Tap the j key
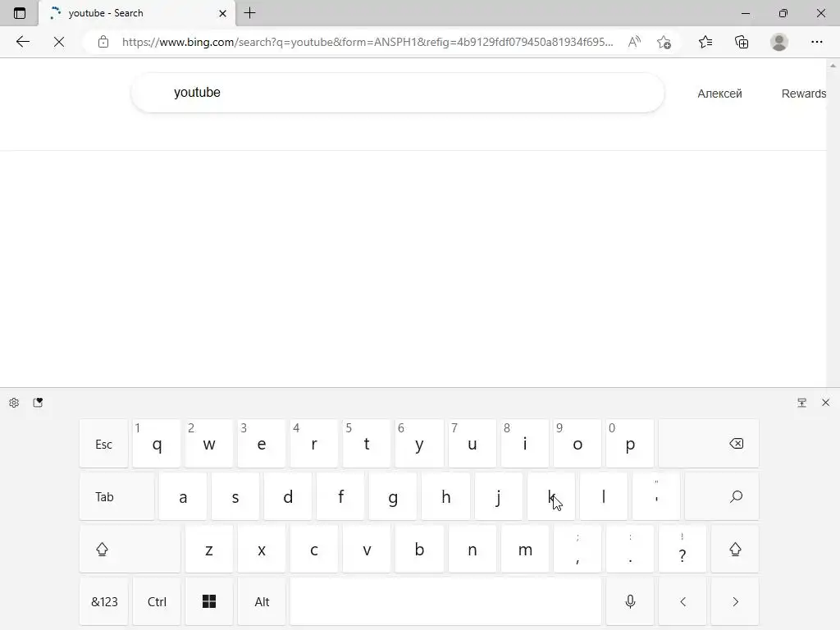Image resolution: width=840 pixels, height=630 pixels. click(498, 496)
